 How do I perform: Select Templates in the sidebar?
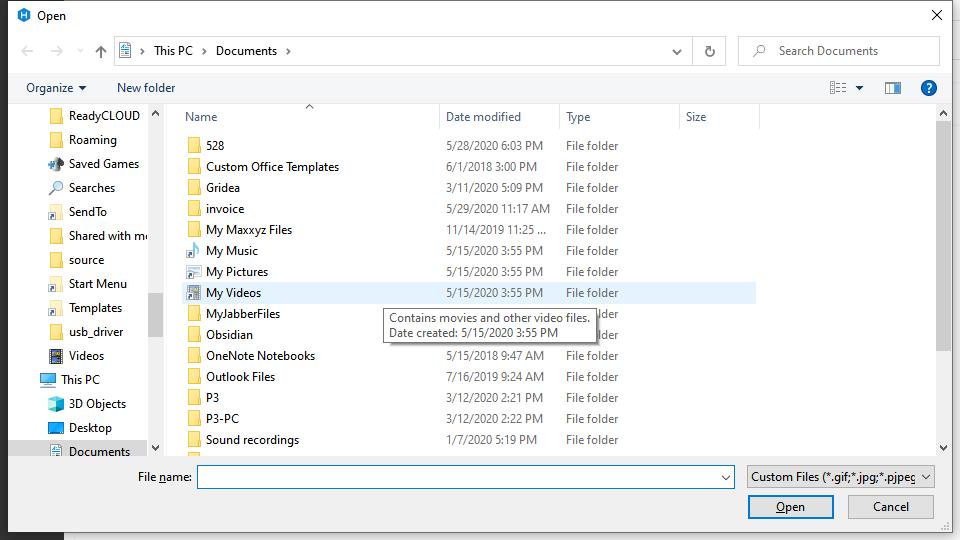(x=85, y=307)
